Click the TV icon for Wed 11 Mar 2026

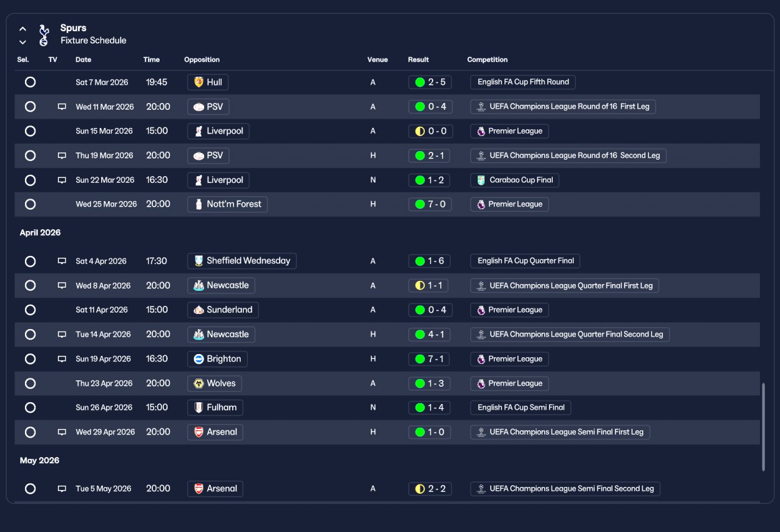click(x=62, y=107)
